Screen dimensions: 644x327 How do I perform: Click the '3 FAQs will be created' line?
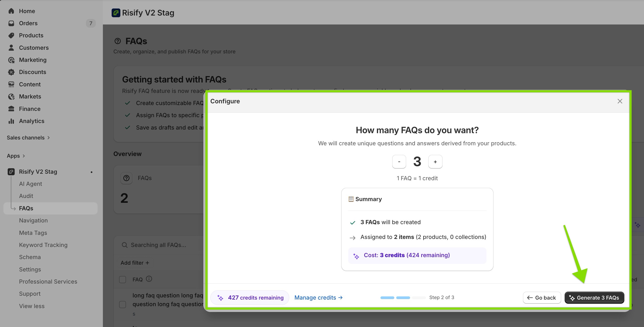click(390, 222)
